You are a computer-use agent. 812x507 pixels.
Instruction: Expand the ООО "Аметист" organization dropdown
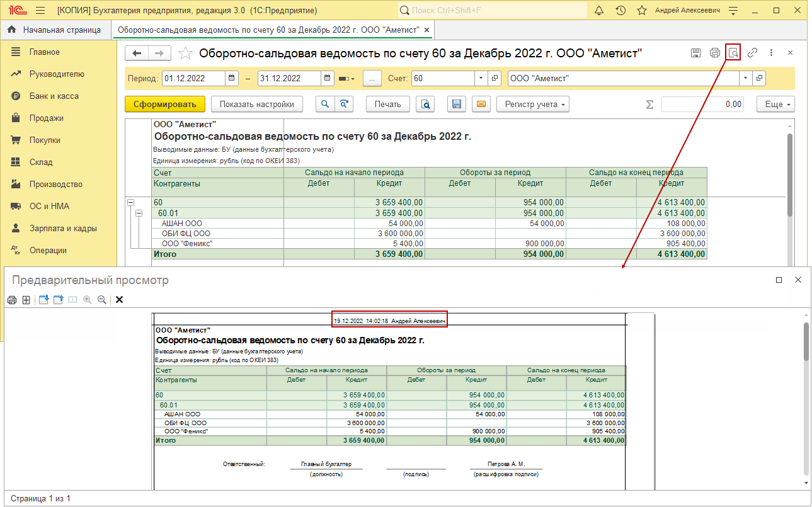pos(746,79)
